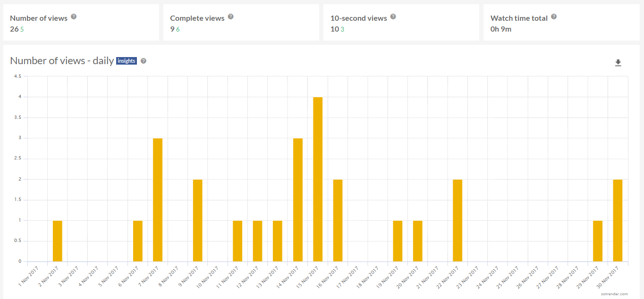Click the help icon next to Complete views

pos(230,17)
